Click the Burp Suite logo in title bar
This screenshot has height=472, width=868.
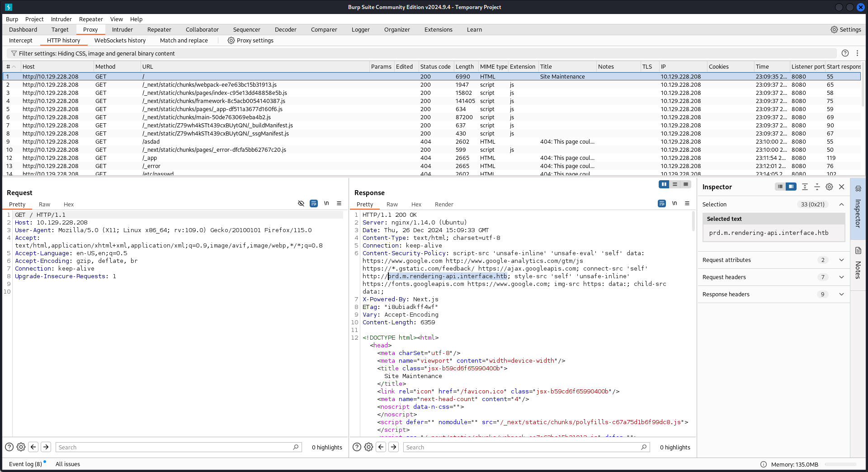tap(9, 7)
